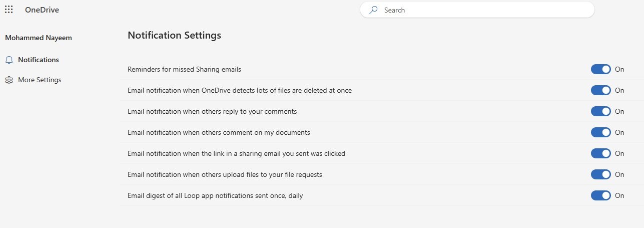The height and width of the screenshot is (228, 644).
Task: Click the magnifier icon in Search
Action: pos(373,10)
